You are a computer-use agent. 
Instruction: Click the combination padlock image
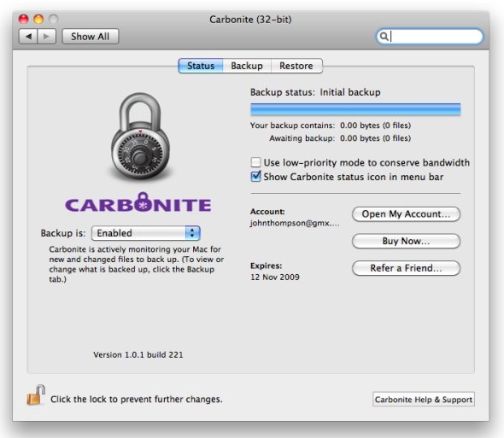140,136
